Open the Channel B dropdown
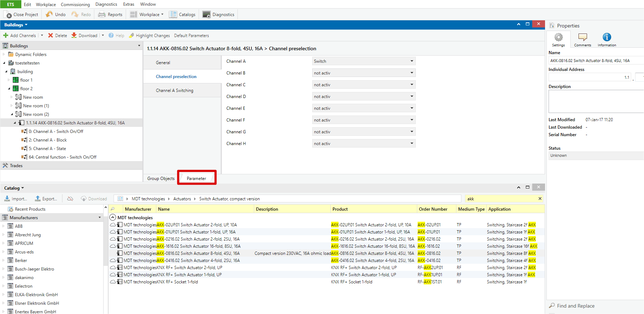The width and height of the screenshot is (644, 314). click(363, 73)
